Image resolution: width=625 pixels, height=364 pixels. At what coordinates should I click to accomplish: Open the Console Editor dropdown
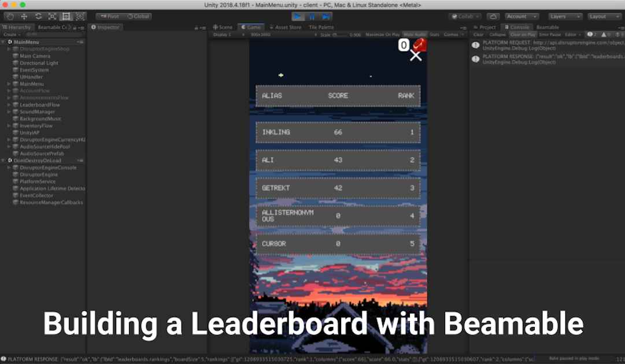click(x=572, y=35)
